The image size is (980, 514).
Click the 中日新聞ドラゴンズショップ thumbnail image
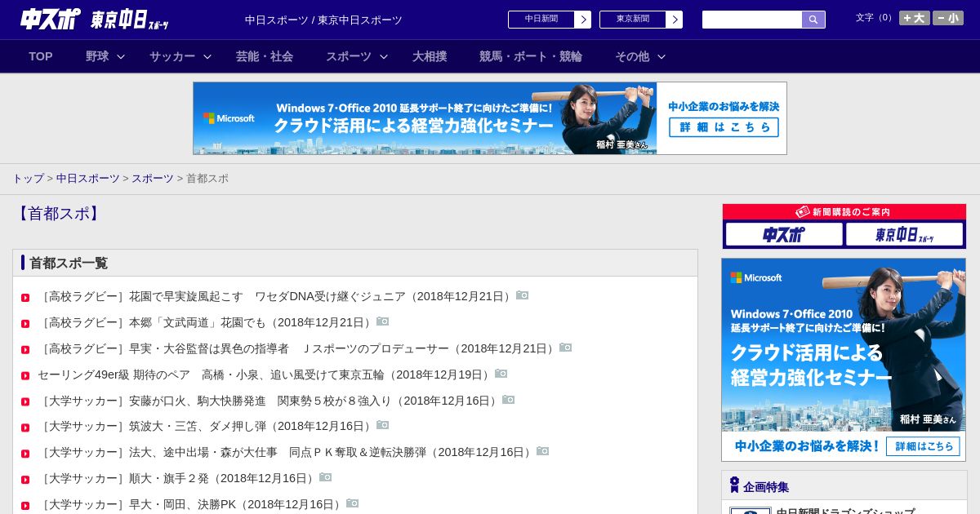(x=751, y=511)
